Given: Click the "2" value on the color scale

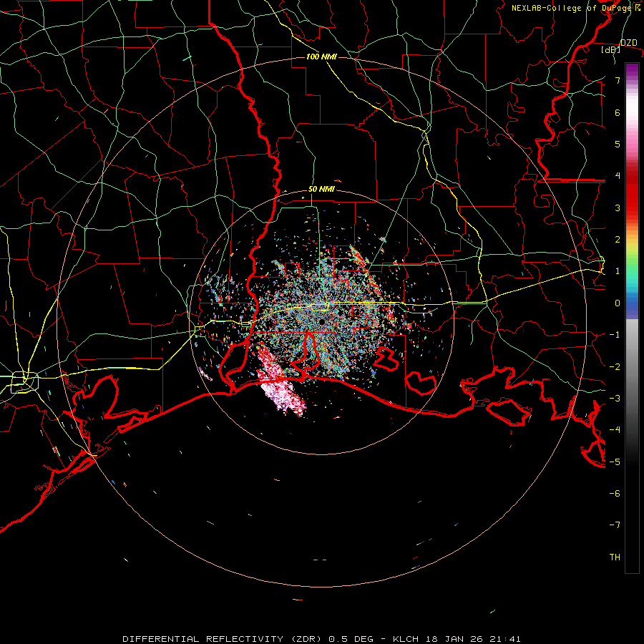Looking at the screenshot, I should [x=618, y=240].
